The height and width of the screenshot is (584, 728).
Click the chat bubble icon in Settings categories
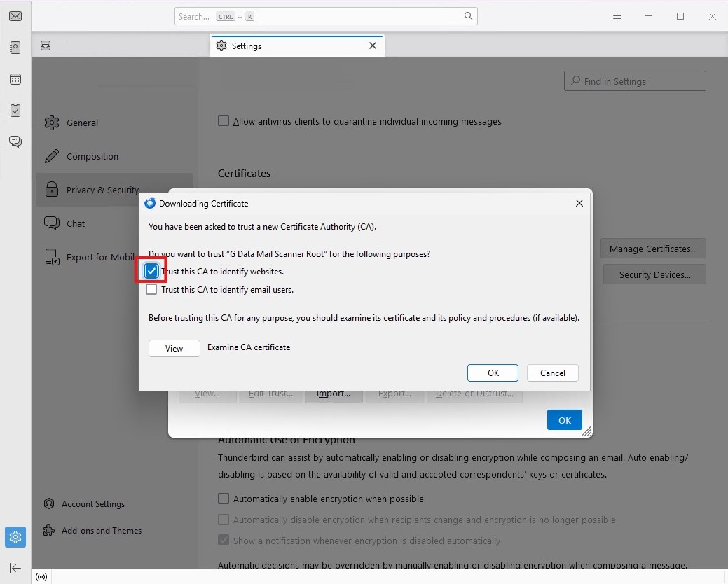[x=52, y=223]
